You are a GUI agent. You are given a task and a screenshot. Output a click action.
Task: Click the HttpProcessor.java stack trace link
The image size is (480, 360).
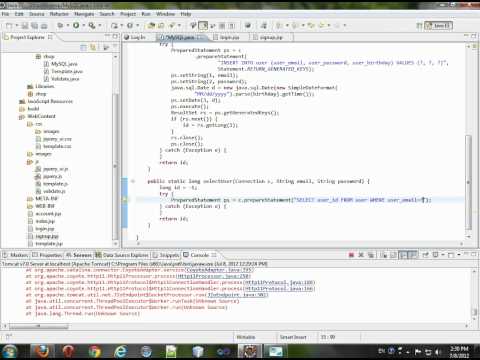click(213, 276)
